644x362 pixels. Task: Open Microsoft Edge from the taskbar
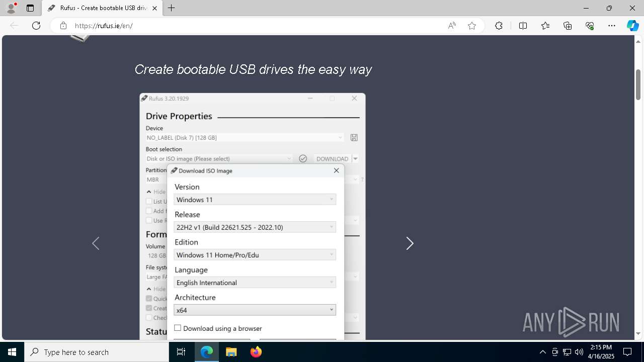click(207, 352)
